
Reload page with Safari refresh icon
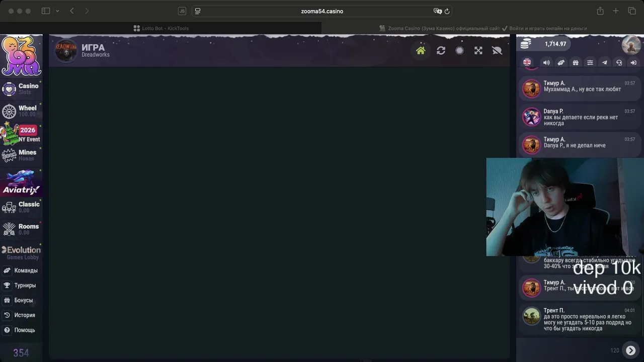[x=447, y=11]
